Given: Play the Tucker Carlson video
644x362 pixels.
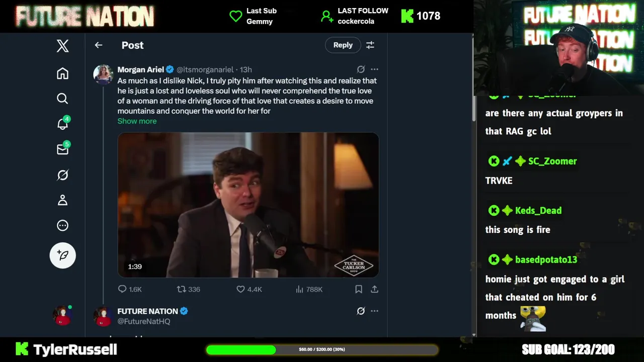Looking at the screenshot, I should pyautogui.click(x=248, y=205).
